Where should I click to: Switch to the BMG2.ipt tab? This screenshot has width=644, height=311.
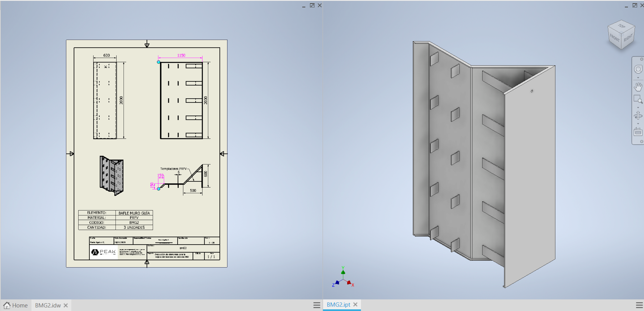tap(338, 304)
